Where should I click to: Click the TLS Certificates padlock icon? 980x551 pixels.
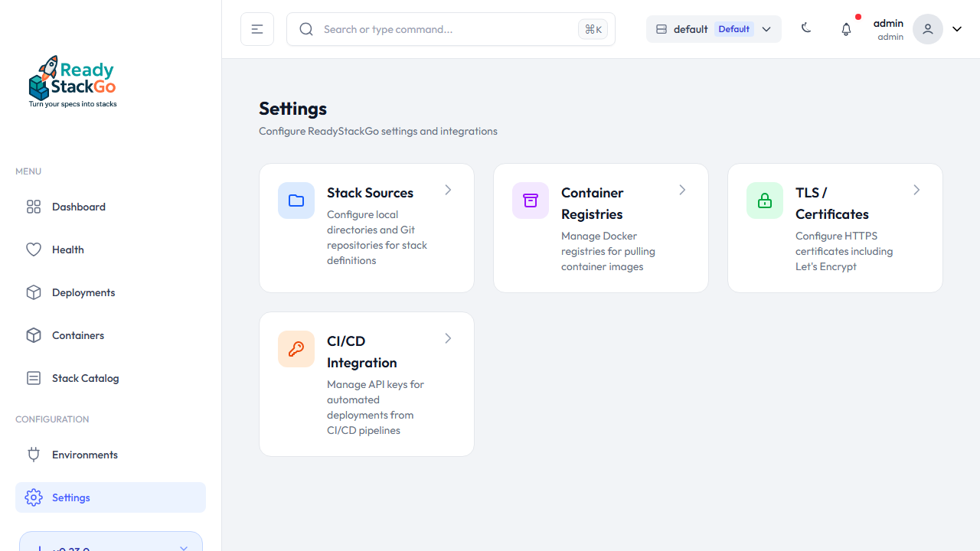[x=765, y=200]
